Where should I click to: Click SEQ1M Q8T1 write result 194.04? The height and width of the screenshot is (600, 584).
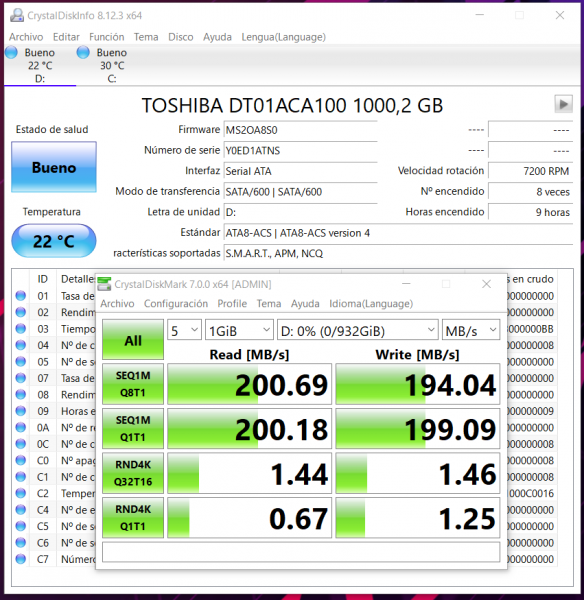[x=418, y=384]
